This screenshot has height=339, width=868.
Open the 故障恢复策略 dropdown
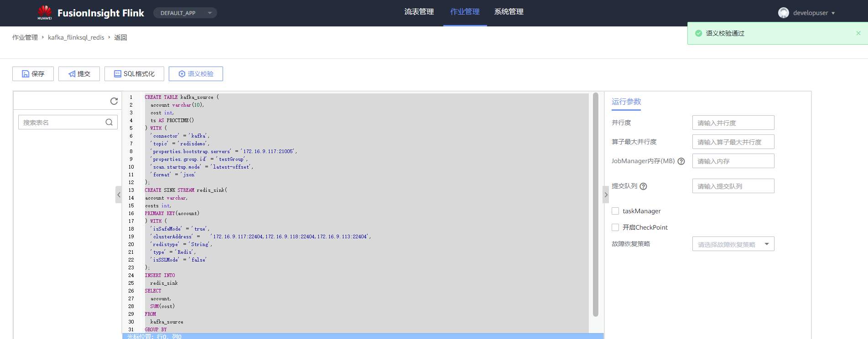tap(733, 244)
